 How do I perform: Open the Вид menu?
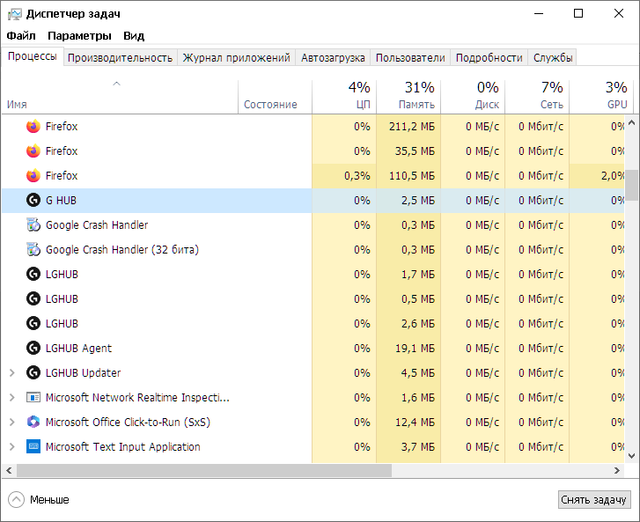[134, 36]
